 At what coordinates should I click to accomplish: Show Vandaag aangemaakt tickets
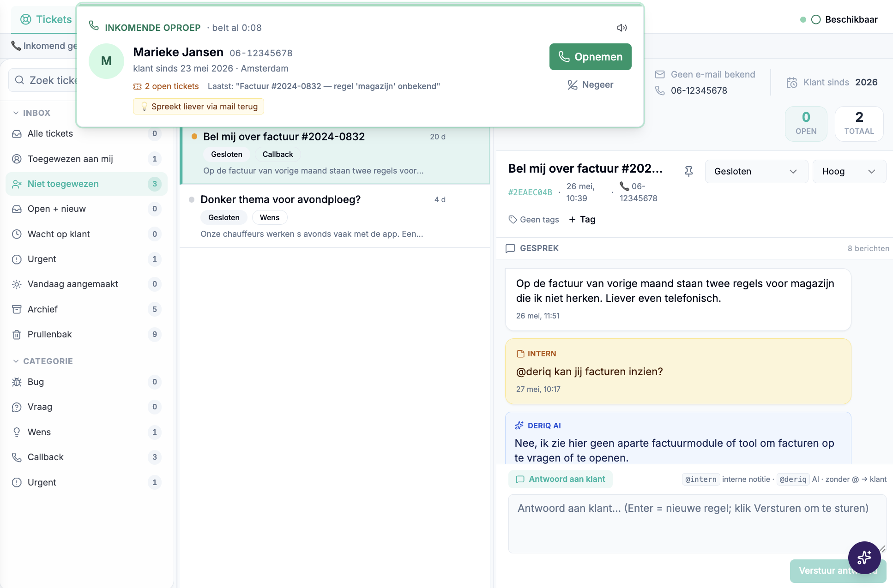86,284
